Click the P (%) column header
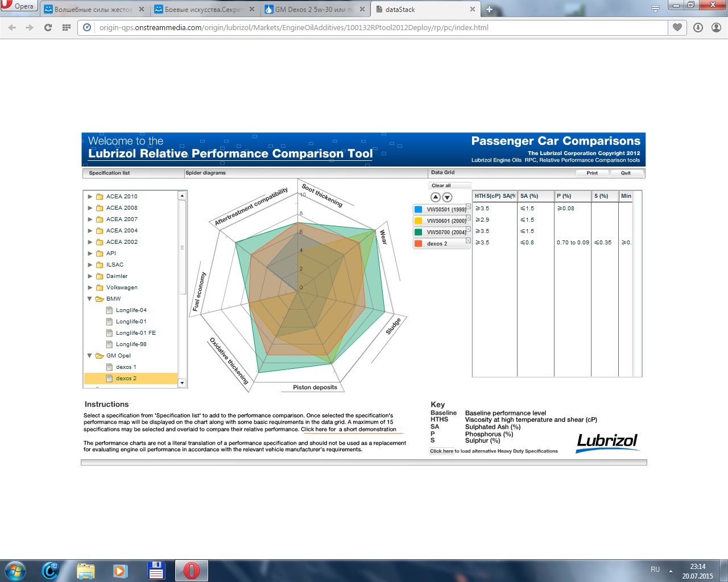This screenshot has width=728, height=582. [573, 196]
